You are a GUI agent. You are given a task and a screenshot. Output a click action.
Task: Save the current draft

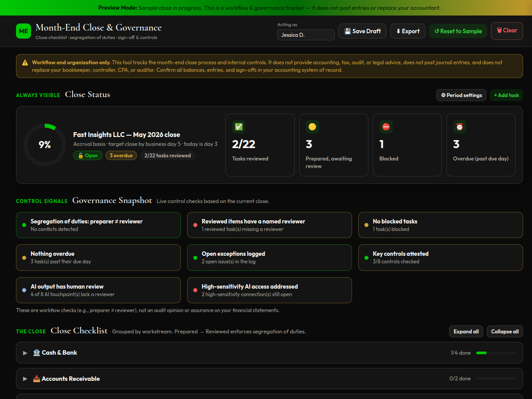(x=363, y=31)
